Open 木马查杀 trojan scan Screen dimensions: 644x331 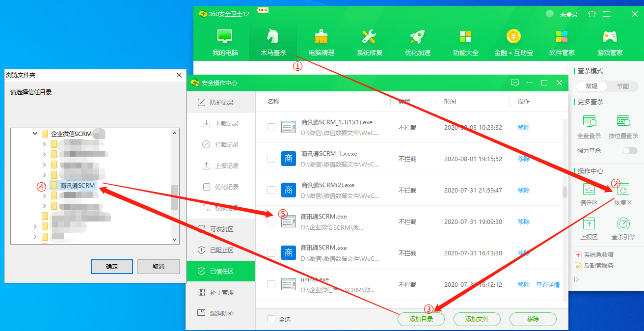tap(273, 43)
